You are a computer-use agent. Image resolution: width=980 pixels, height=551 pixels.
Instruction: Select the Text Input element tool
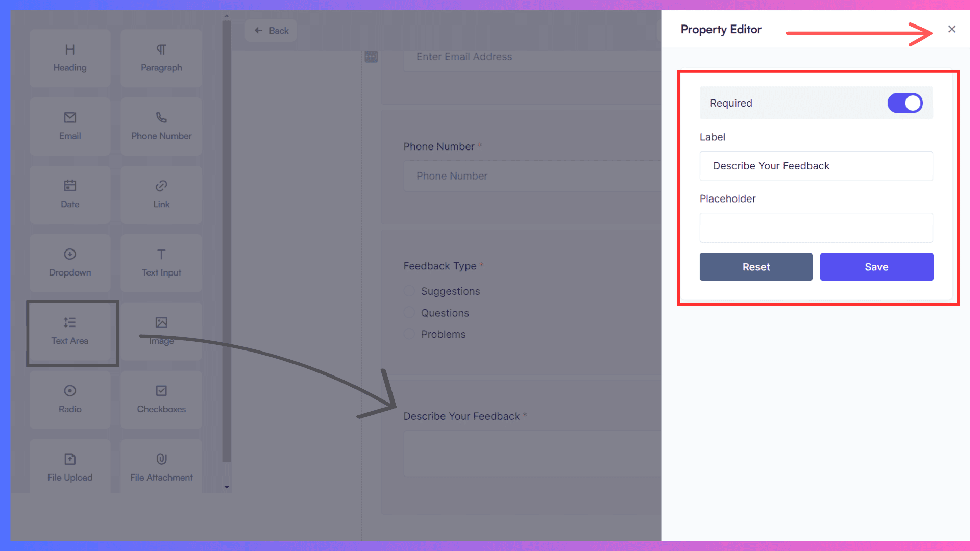(x=161, y=261)
